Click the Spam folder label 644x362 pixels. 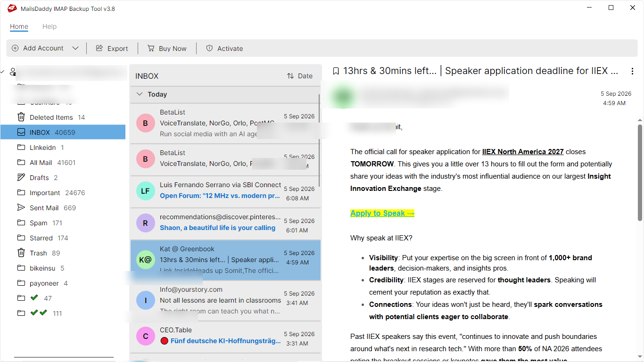click(x=39, y=223)
